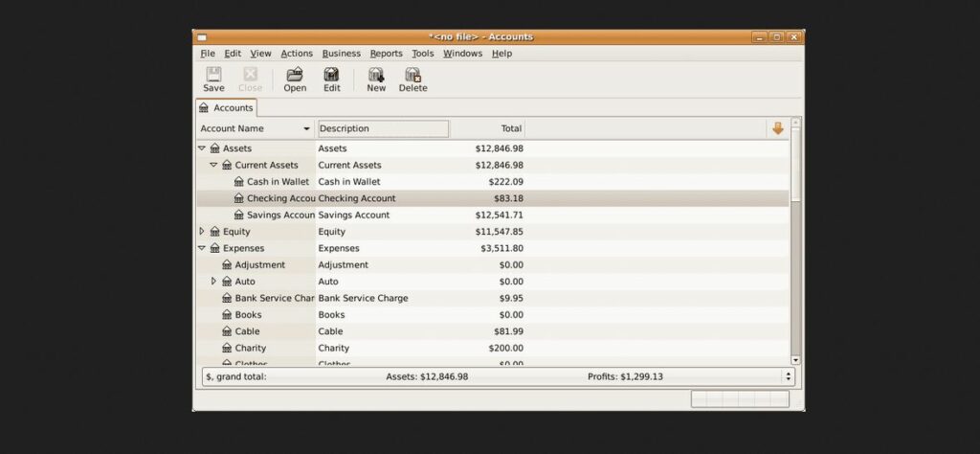Screen dimensions: 980x454
Task: Click the Expenses account bank icon
Action: [x=215, y=248]
